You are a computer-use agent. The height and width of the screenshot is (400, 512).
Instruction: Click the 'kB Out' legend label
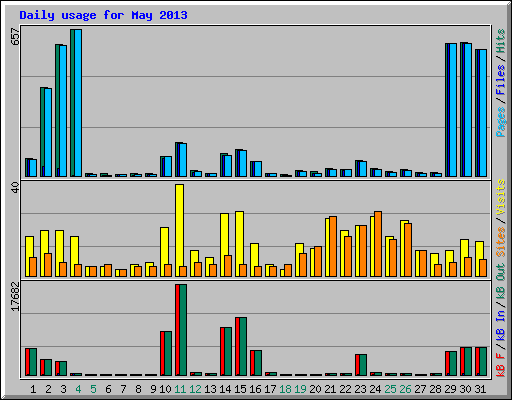click(501, 282)
